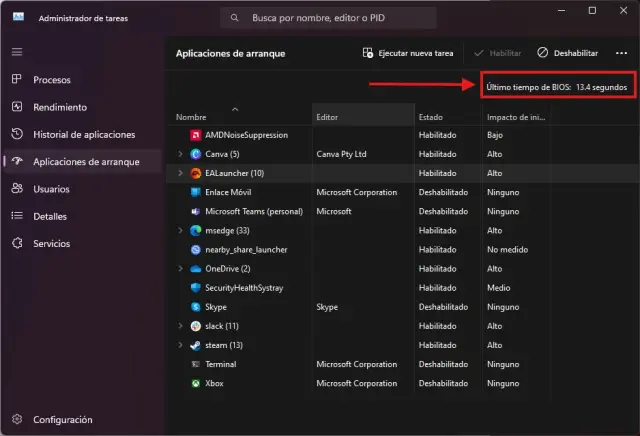The height and width of the screenshot is (436, 640).
Task: Click the AMDNoiseSuppression icon
Action: tap(195, 135)
